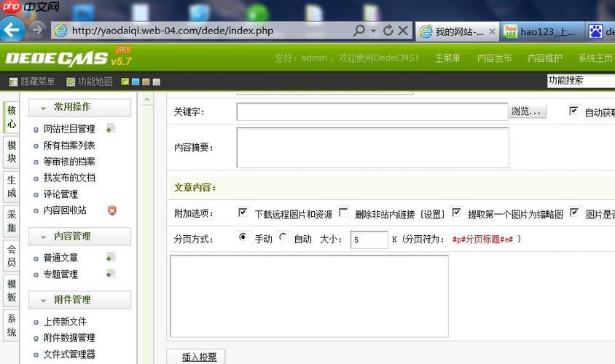Select the 核心 side tab
The height and width of the screenshot is (364, 615).
(11, 116)
